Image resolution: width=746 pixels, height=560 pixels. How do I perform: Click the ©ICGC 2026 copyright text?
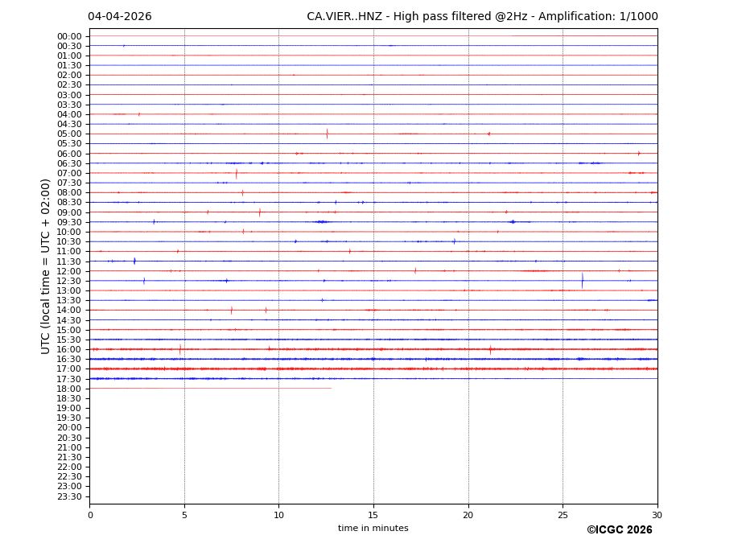click(x=619, y=530)
